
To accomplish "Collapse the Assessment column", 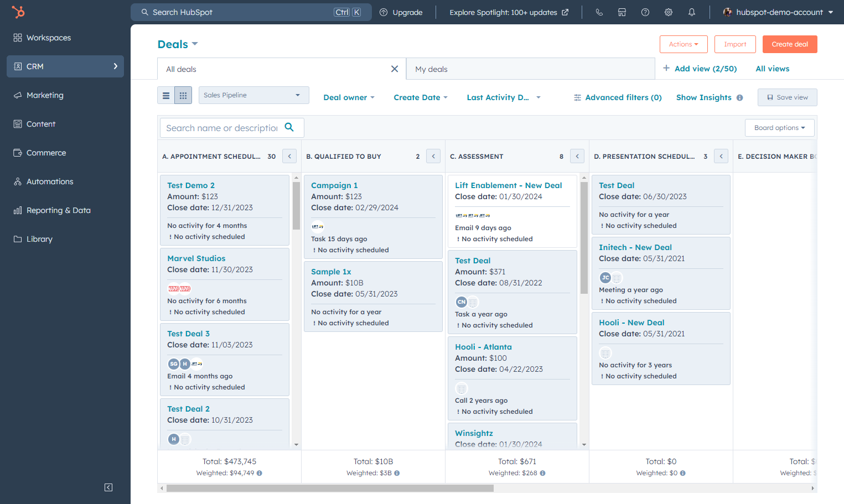I will (577, 157).
